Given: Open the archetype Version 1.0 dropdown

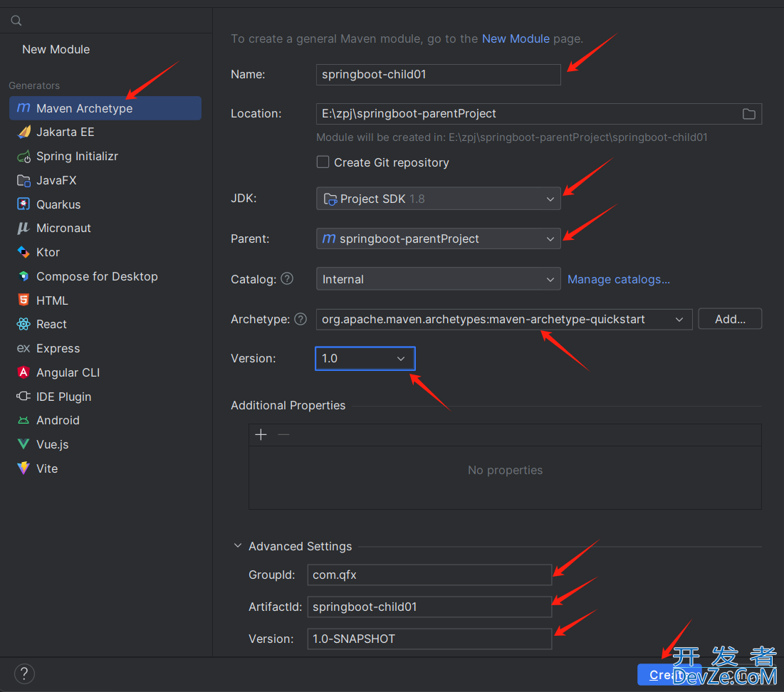Looking at the screenshot, I should coord(365,359).
